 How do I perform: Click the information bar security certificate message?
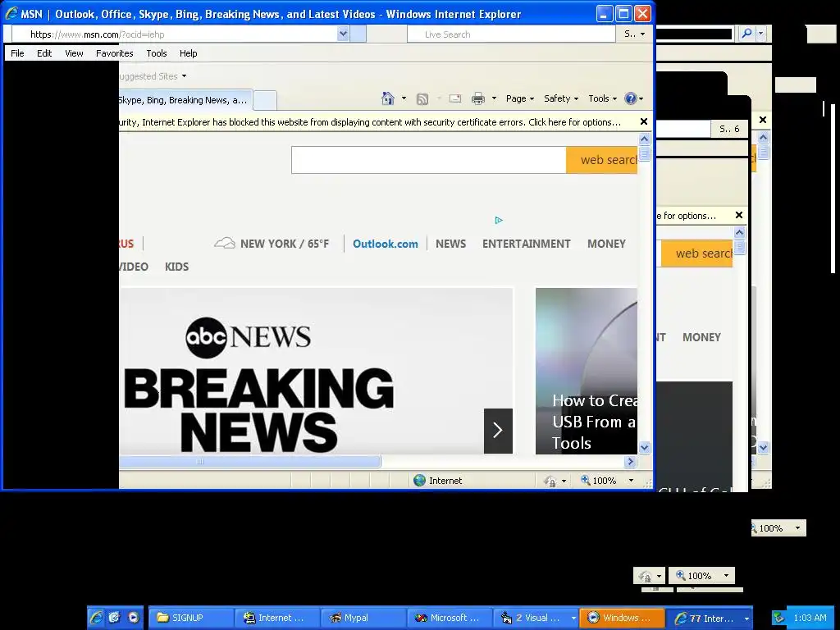pos(370,122)
